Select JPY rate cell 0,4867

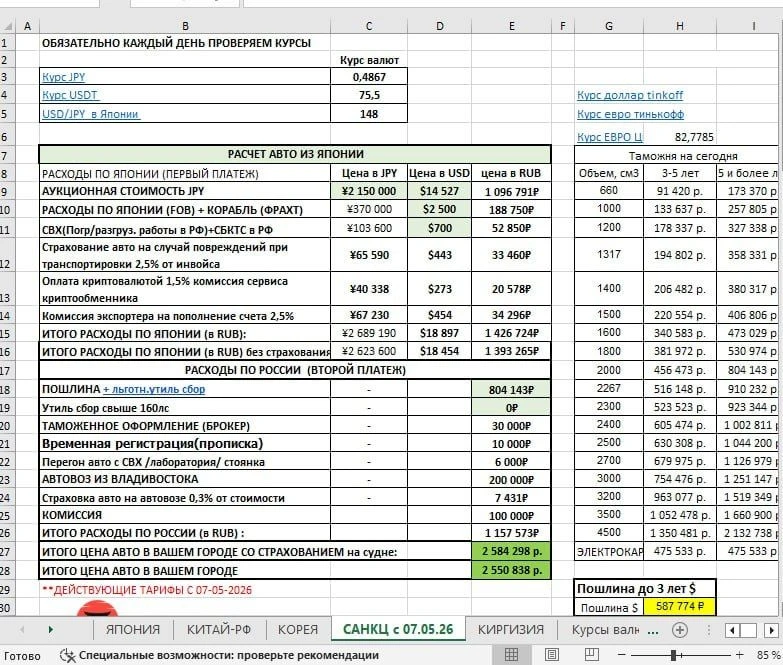pyautogui.click(x=369, y=77)
